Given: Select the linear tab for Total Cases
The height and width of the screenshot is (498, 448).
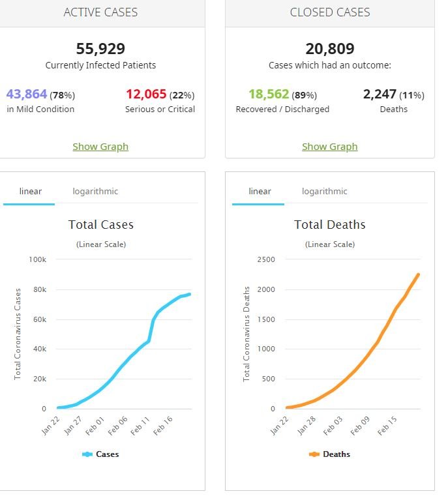Looking at the screenshot, I should click(x=30, y=192).
